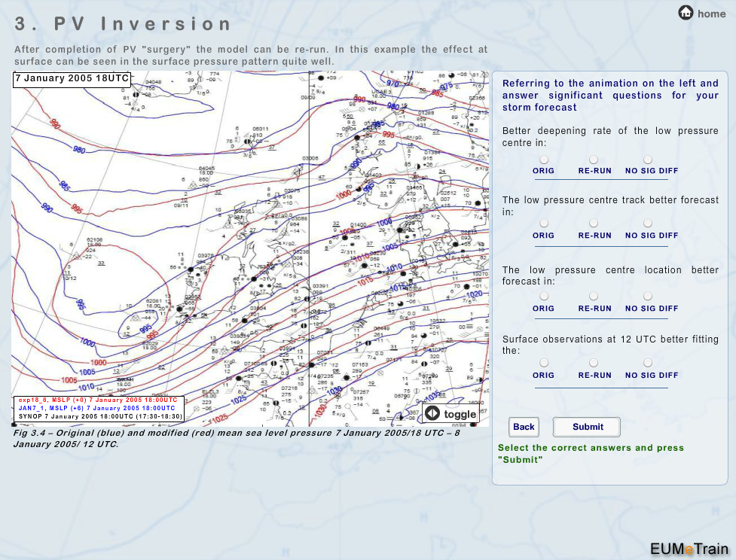Pick NO SIG DIFF for centre location

(648, 297)
